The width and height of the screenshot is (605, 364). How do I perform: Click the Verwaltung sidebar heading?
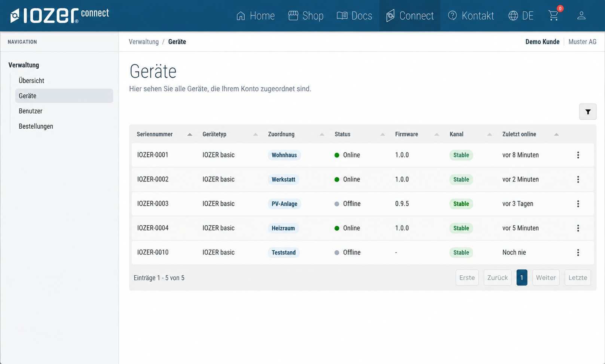pos(24,65)
